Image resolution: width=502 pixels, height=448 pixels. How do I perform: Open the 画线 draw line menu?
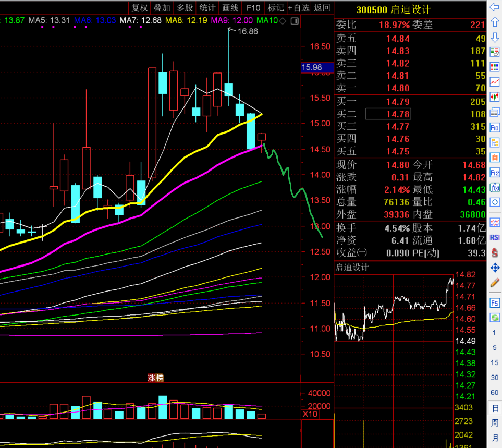pyautogui.click(x=230, y=8)
